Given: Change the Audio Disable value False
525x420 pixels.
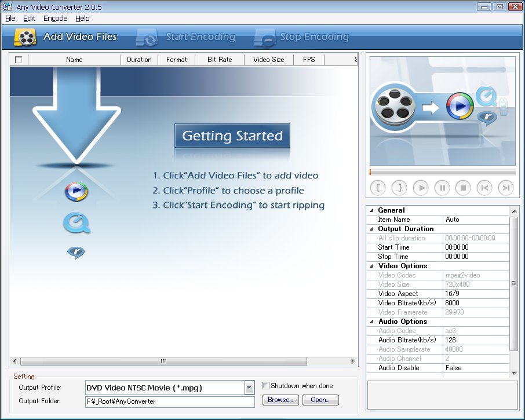Looking at the screenshot, I should [x=475, y=368].
